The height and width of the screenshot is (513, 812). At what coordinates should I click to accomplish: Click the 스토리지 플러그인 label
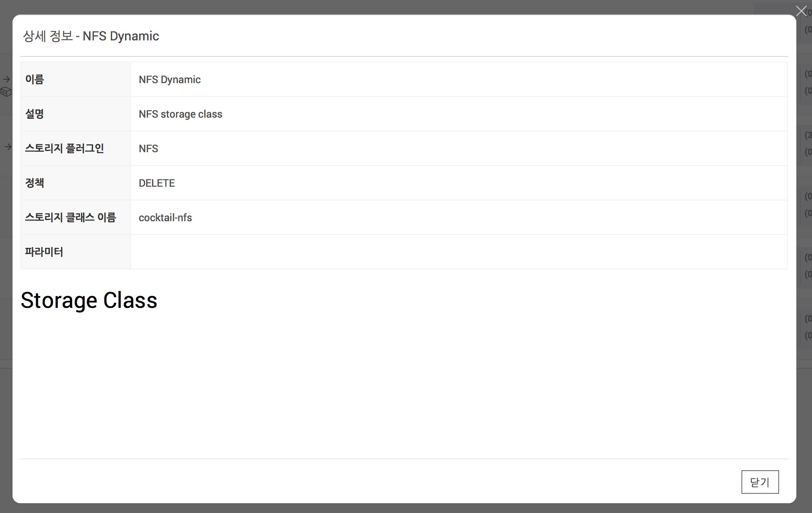(64, 149)
